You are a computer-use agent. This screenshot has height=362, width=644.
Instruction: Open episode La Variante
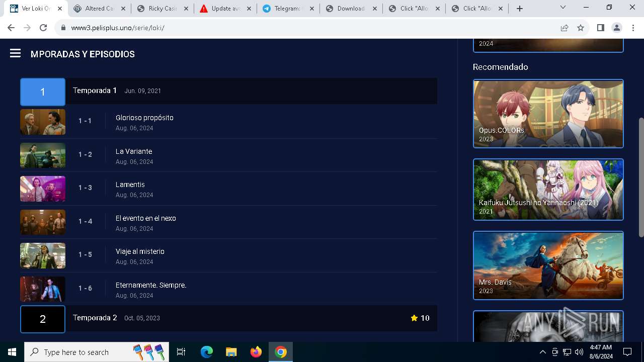click(x=134, y=151)
